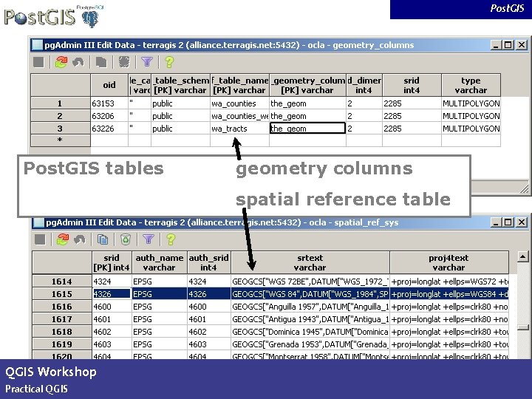
Task: Click scroll up arrow in spatial_ref_sys window
Action: tap(523, 256)
